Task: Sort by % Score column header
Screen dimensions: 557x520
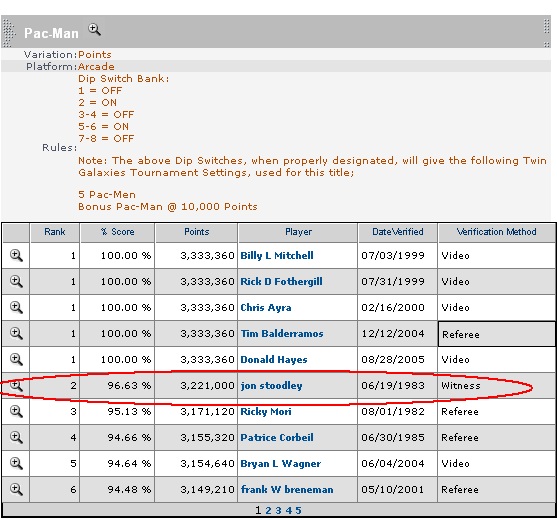Action: point(118,232)
